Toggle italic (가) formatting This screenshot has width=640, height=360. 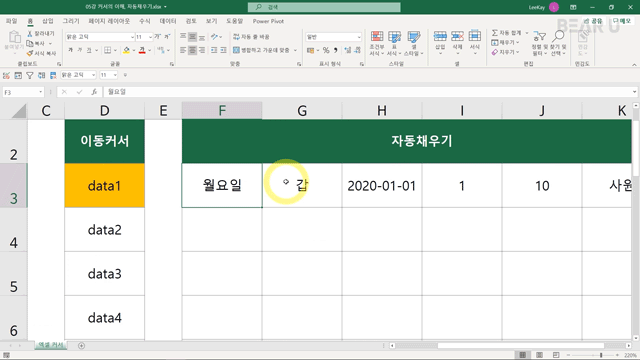tap(80, 50)
